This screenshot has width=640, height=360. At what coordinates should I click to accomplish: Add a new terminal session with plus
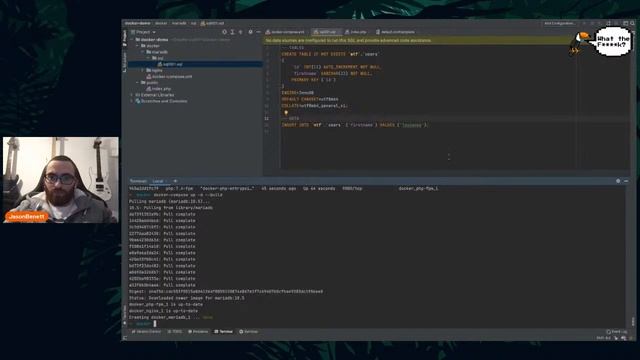pyautogui.click(x=176, y=181)
